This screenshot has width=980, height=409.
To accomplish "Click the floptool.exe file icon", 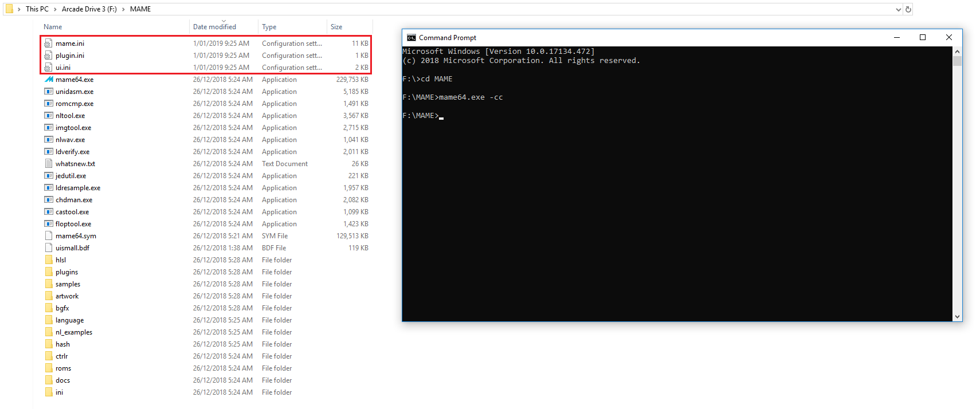I will [x=49, y=224].
